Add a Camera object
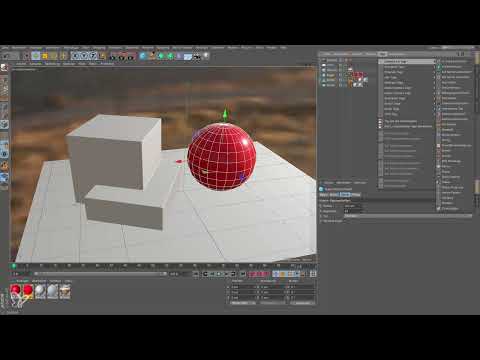Image resolution: width=480 pixels, height=360 pixels. [x=197, y=56]
